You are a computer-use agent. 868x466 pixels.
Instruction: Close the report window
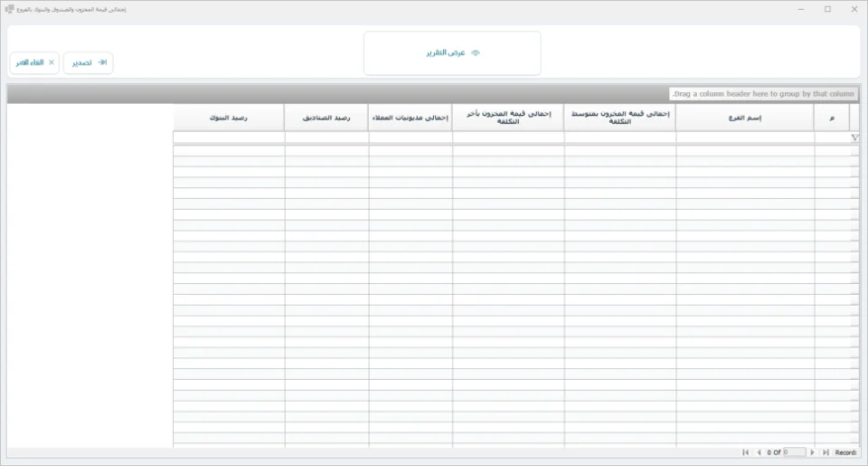click(854, 9)
